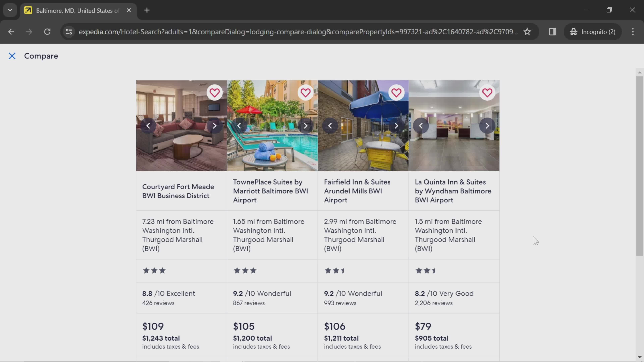Go forward in browser history
This screenshot has height=362, width=644.
(29, 32)
